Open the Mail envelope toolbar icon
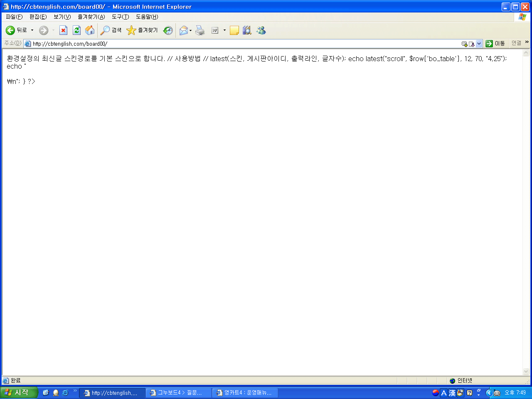Image resolution: width=532 pixels, height=399 pixels. [183, 30]
